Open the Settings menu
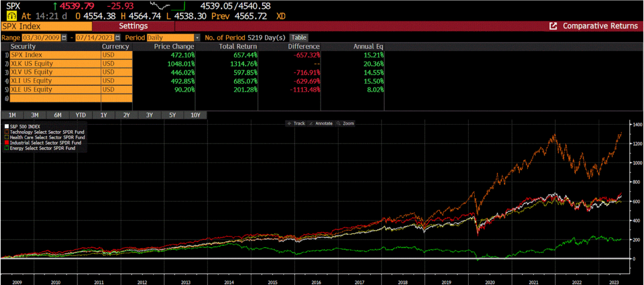This screenshot has width=644, height=285. click(x=133, y=26)
